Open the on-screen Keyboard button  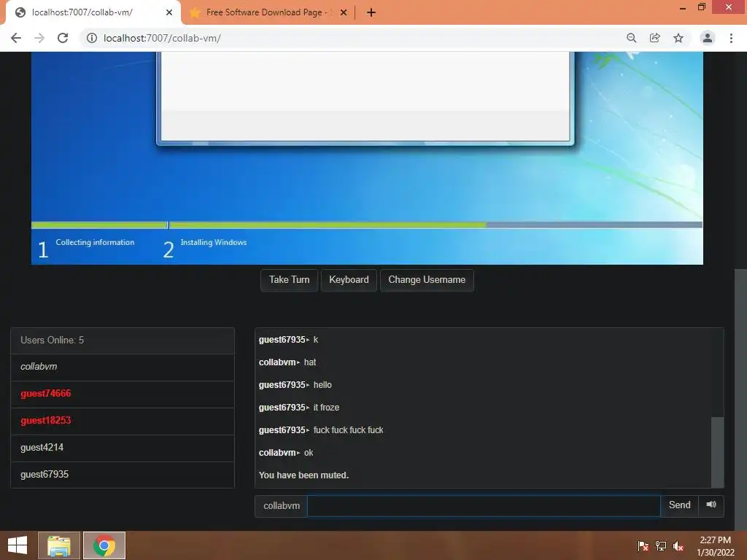349,280
